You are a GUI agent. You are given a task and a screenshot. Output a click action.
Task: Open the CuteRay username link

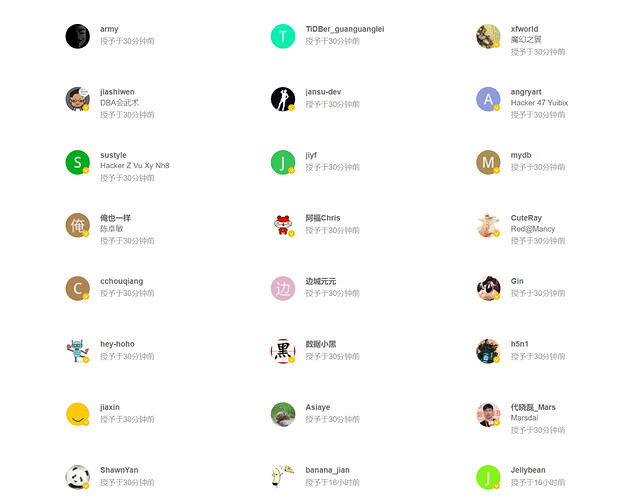526,218
